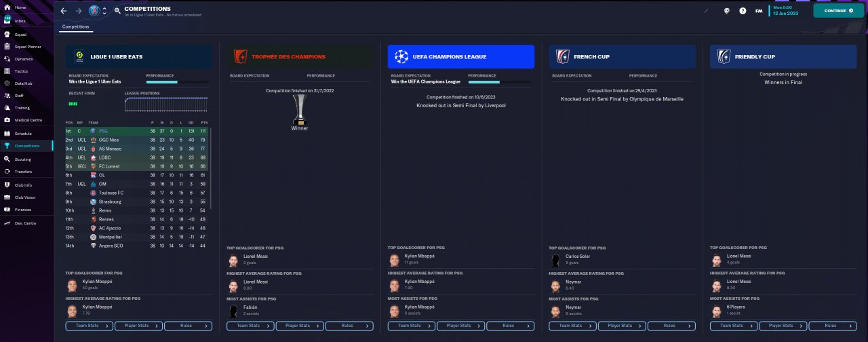Open French Cup Rules
This screenshot has height=342, width=868.
point(671,326)
